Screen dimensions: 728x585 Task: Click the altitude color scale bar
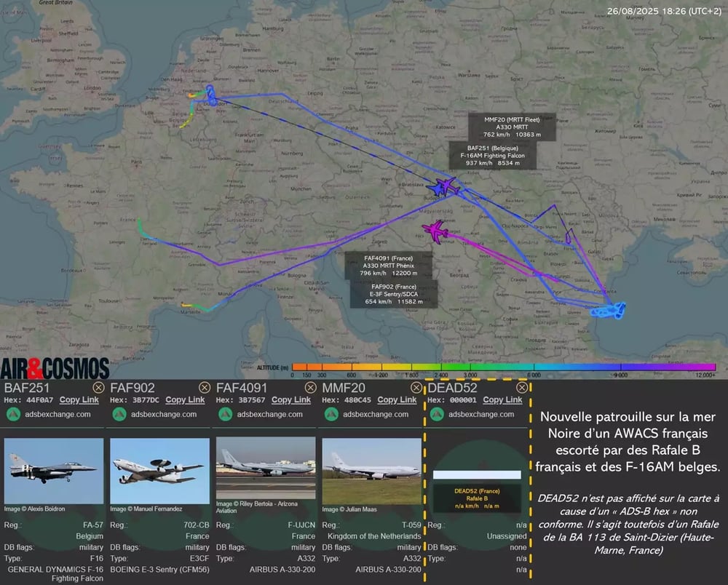click(x=504, y=367)
